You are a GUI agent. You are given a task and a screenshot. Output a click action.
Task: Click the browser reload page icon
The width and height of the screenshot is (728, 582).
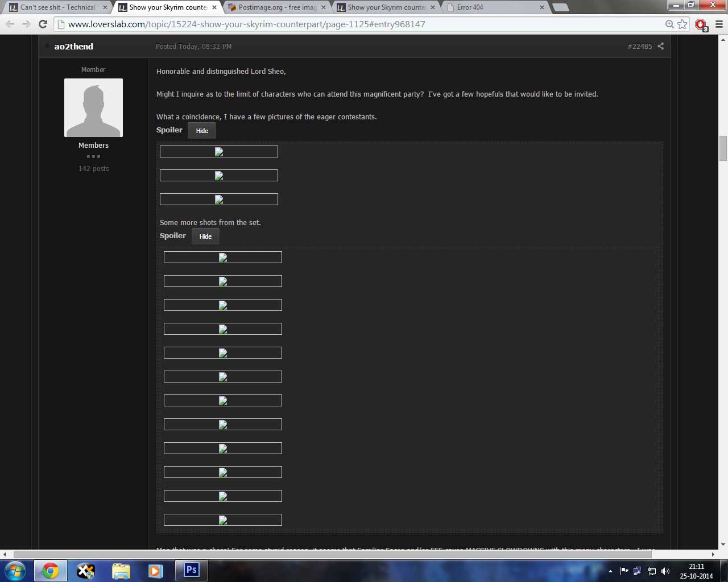point(43,24)
